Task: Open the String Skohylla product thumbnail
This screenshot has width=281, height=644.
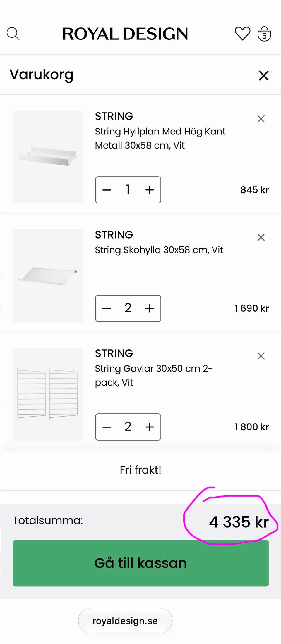Action: [x=48, y=275]
